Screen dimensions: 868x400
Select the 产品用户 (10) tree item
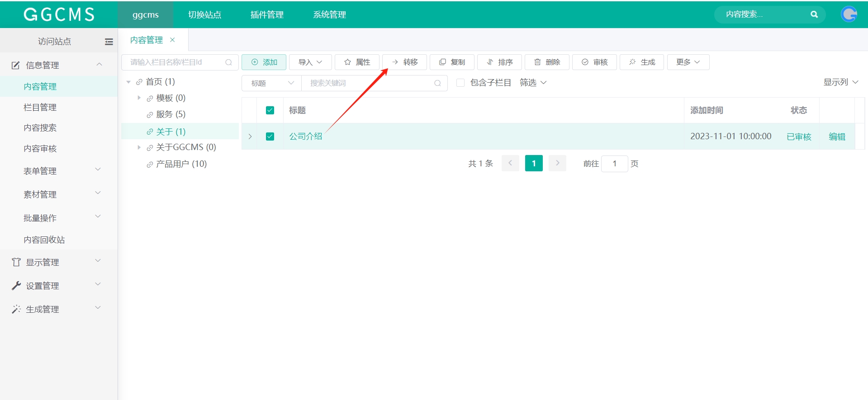click(x=181, y=164)
